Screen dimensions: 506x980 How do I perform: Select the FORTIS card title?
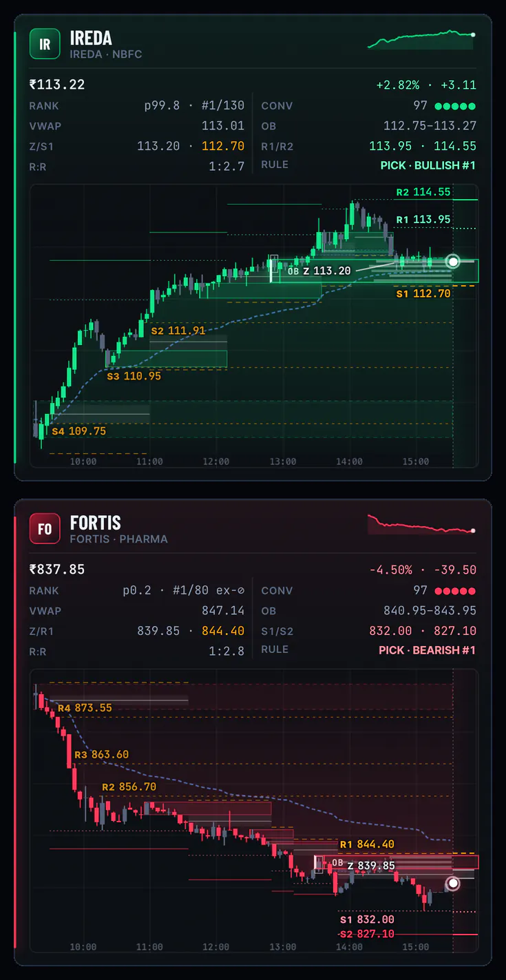click(96, 523)
